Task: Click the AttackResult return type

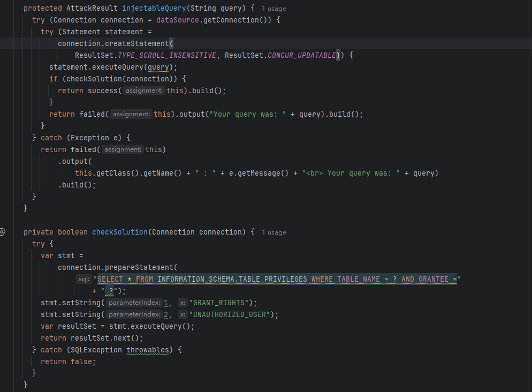Action: click(x=92, y=8)
